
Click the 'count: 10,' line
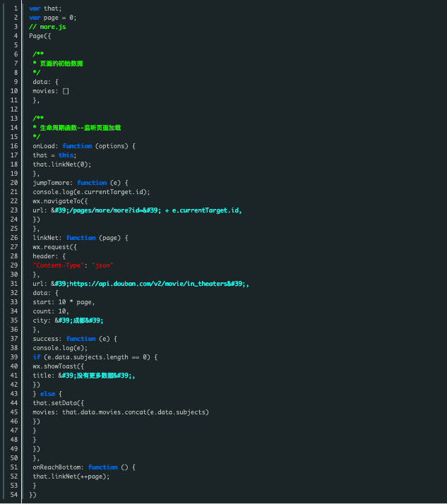coord(51,311)
